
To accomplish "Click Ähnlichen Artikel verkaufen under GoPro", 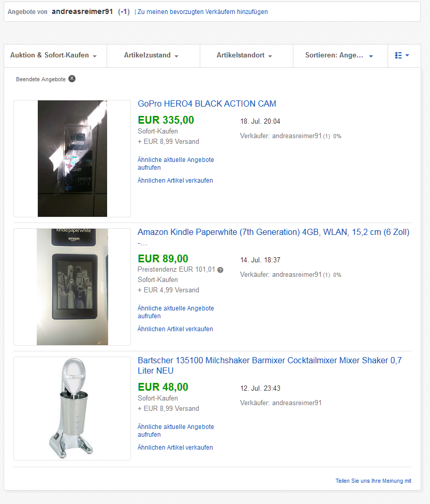I will pos(175,180).
